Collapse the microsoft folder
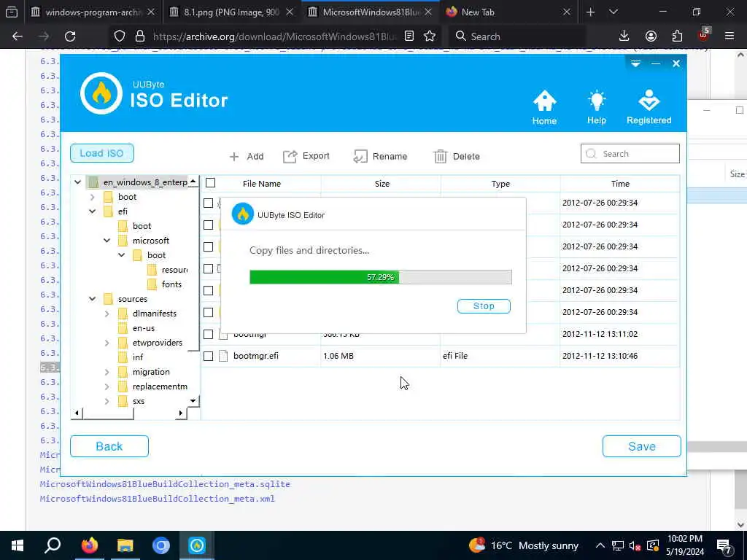This screenshot has height=560, width=747. (107, 241)
